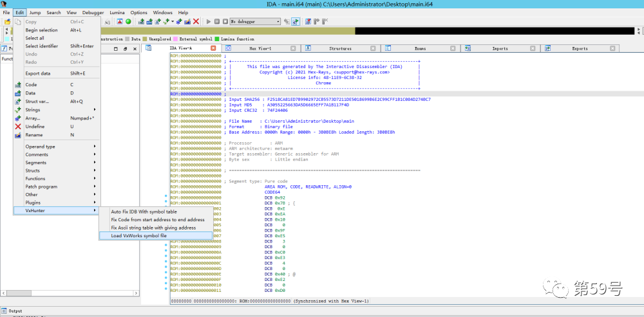Click the Lumina function green swatch
Screen dimensions: 644x317
coord(217,39)
